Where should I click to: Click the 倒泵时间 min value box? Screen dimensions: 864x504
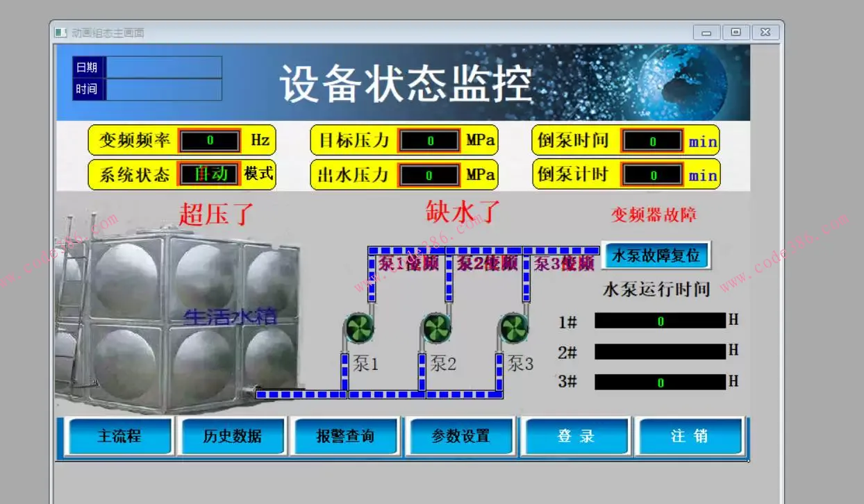[x=652, y=141]
